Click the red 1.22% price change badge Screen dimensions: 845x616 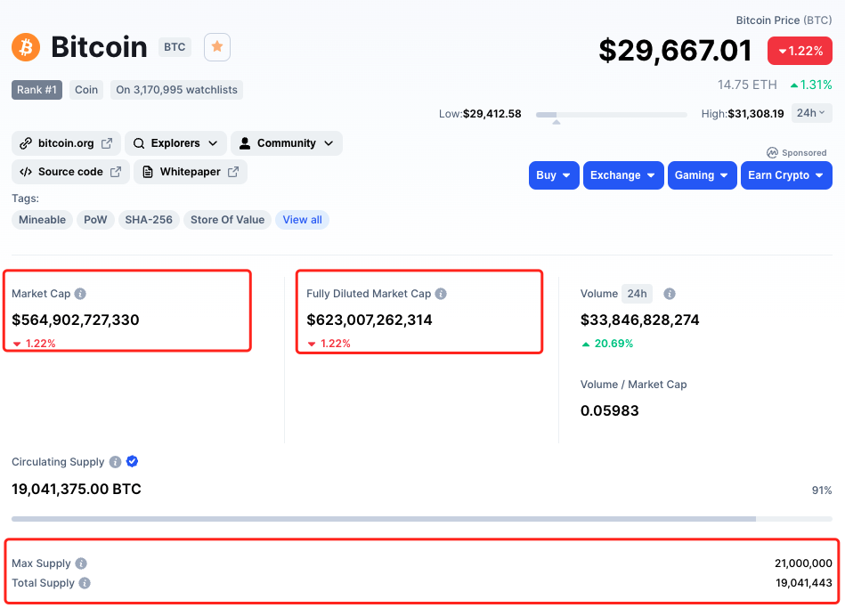(x=800, y=52)
